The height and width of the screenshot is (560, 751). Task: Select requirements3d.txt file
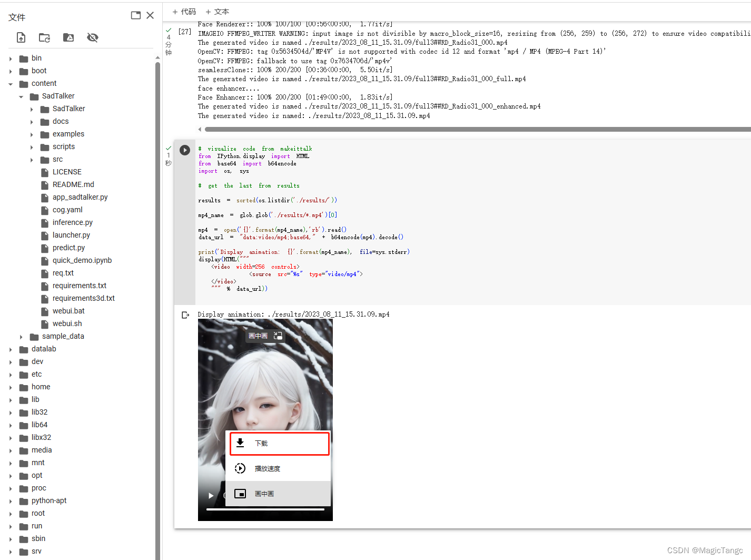pos(84,298)
